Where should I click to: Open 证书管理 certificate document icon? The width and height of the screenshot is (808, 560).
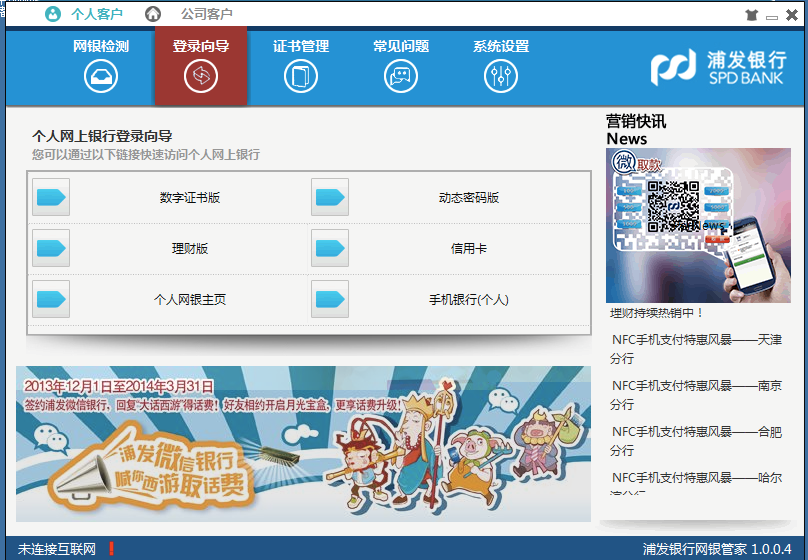coord(301,77)
